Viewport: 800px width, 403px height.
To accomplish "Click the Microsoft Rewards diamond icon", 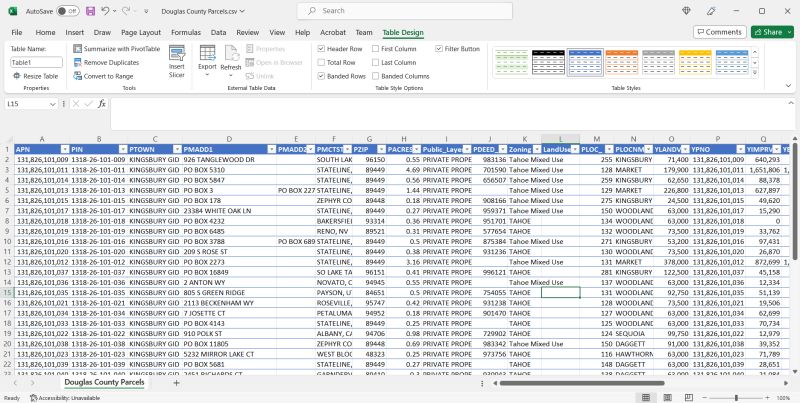I will 686,11.
